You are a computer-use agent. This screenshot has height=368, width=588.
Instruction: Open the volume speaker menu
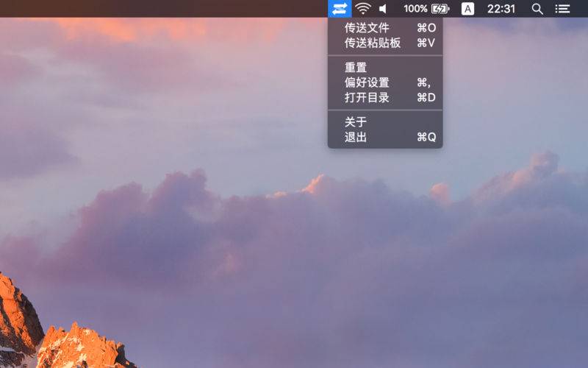(x=383, y=9)
